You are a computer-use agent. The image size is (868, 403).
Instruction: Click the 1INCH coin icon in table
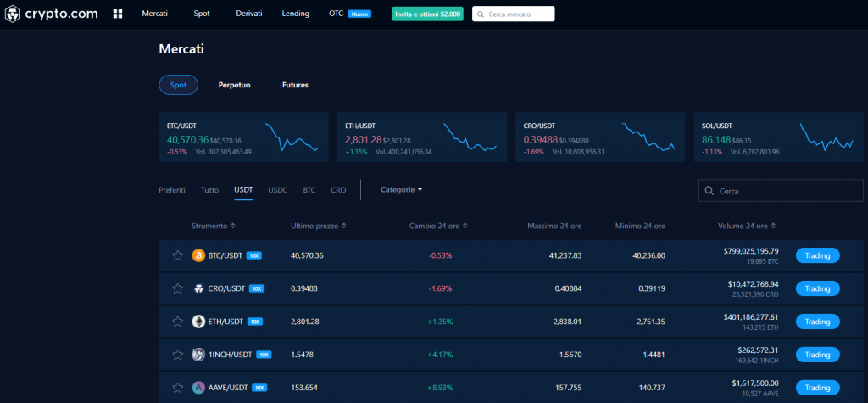click(198, 355)
